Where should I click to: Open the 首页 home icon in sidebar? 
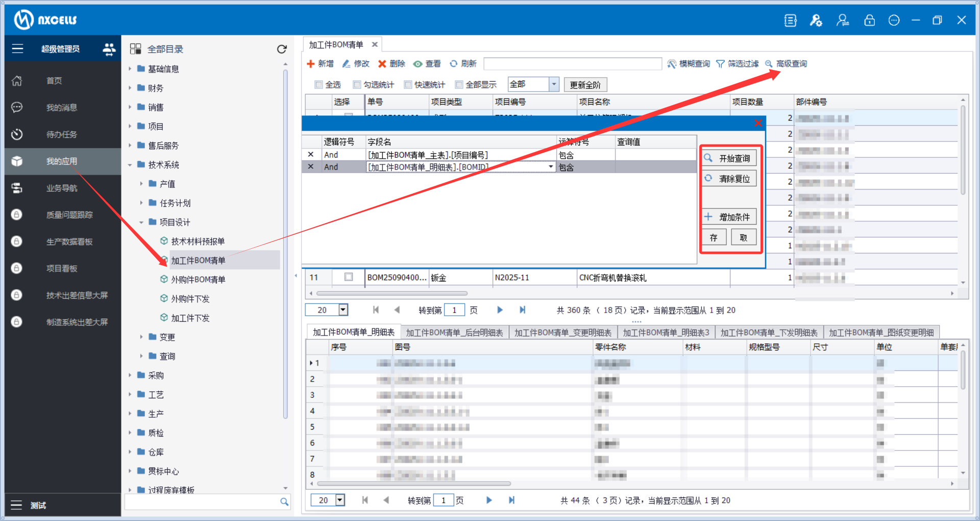tap(17, 81)
